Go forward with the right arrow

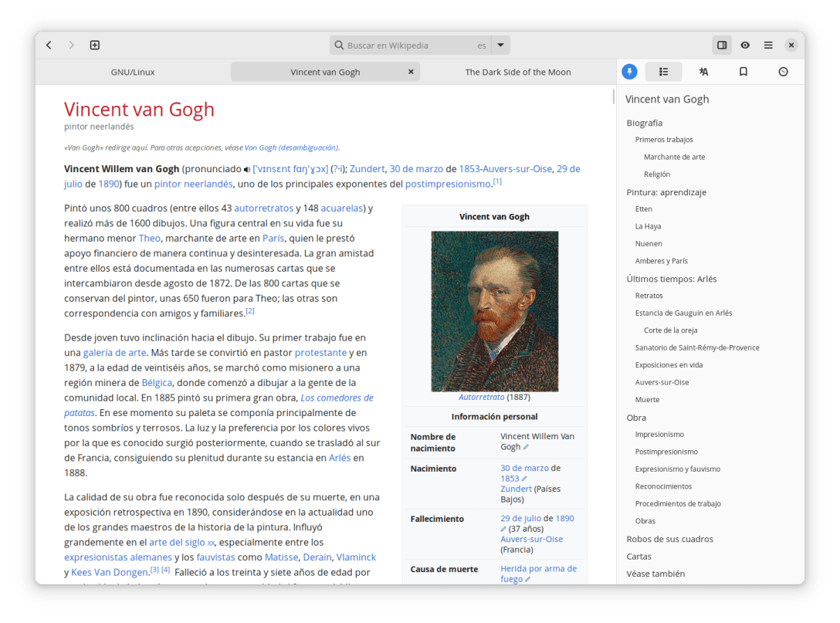(71, 45)
